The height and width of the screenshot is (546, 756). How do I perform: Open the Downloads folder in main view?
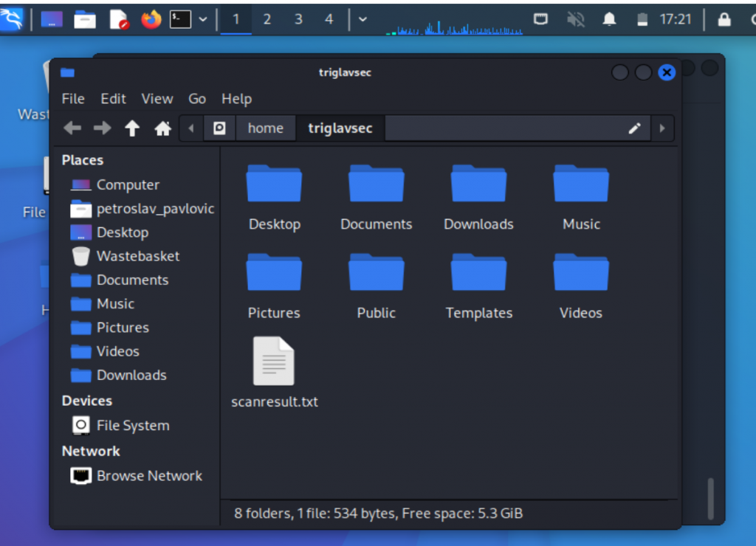(x=478, y=184)
